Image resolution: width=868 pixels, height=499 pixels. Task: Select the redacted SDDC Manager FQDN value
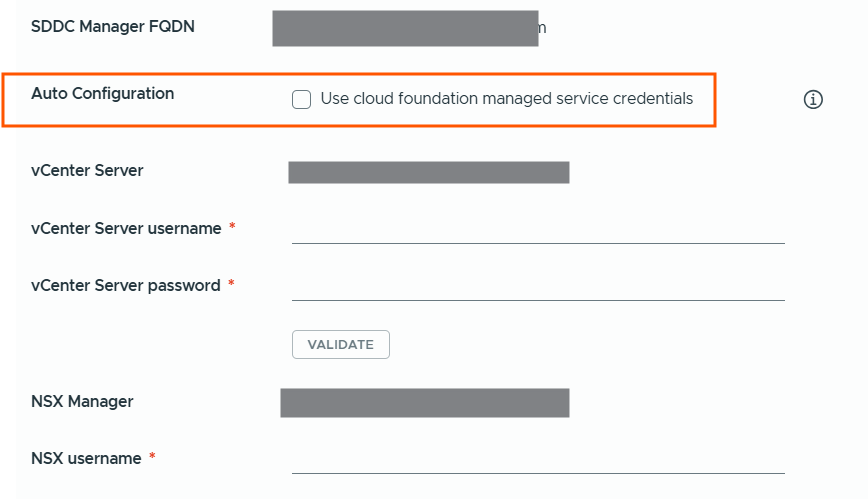click(405, 28)
